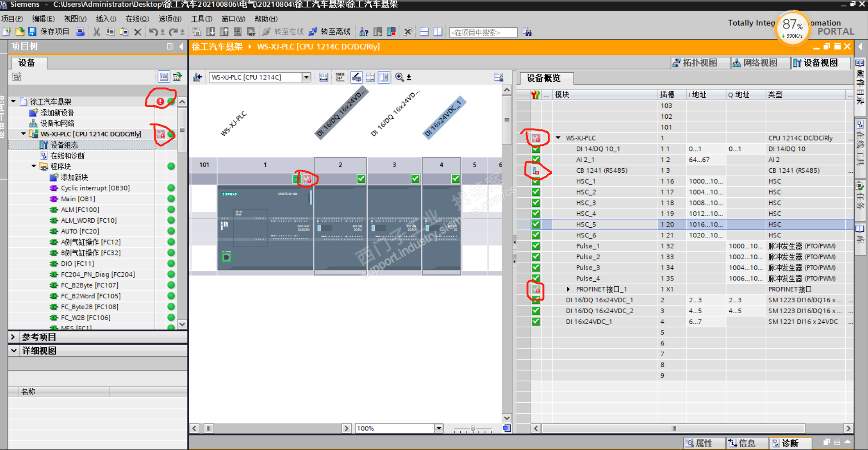The height and width of the screenshot is (450, 868).
Task: Click the paste icon in toolbar
Action: click(124, 32)
